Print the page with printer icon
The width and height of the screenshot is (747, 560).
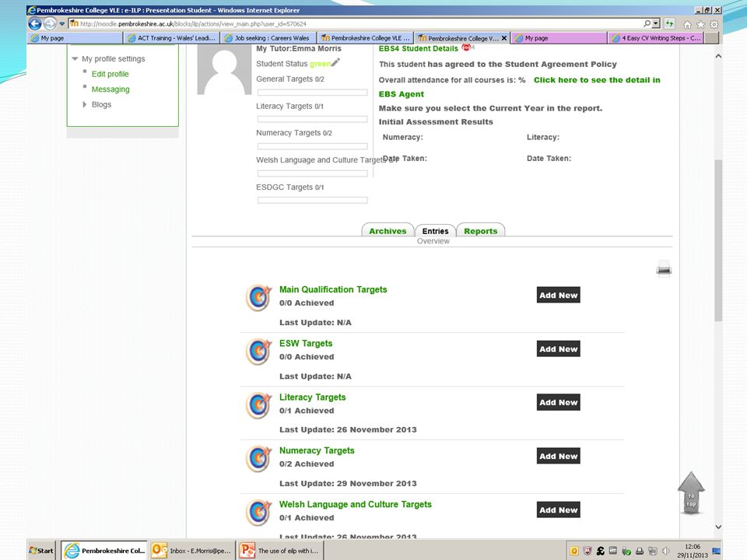[x=664, y=268]
